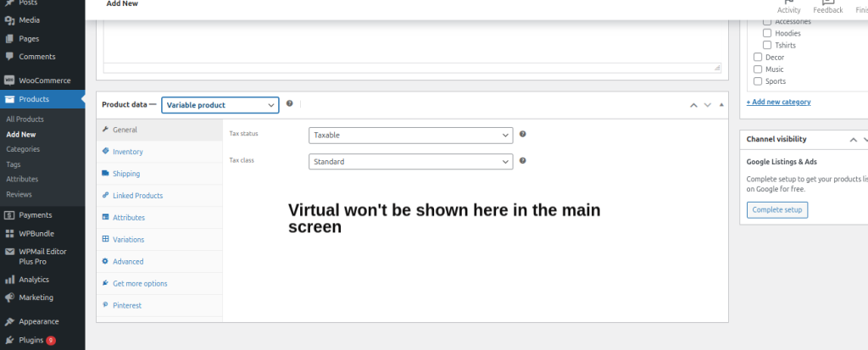Click the help icon beside product type
Viewport: 868px width, 350px height.
point(290,103)
